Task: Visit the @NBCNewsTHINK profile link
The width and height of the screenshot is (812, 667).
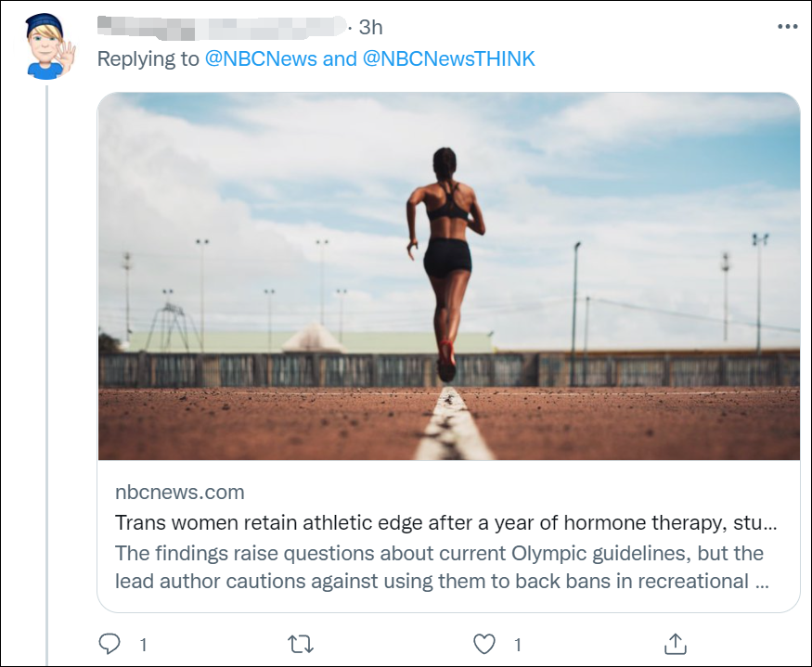Action: [x=449, y=59]
